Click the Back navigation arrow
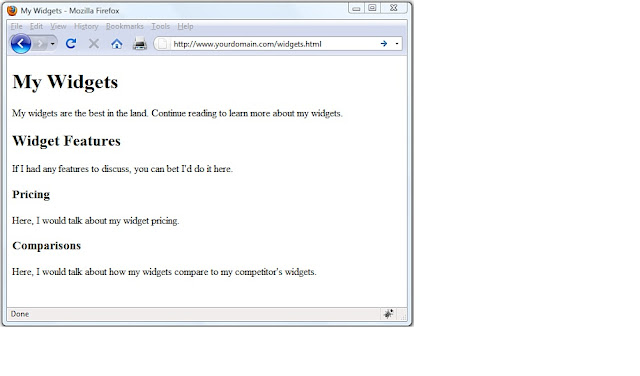640x376 pixels. point(21,44)
